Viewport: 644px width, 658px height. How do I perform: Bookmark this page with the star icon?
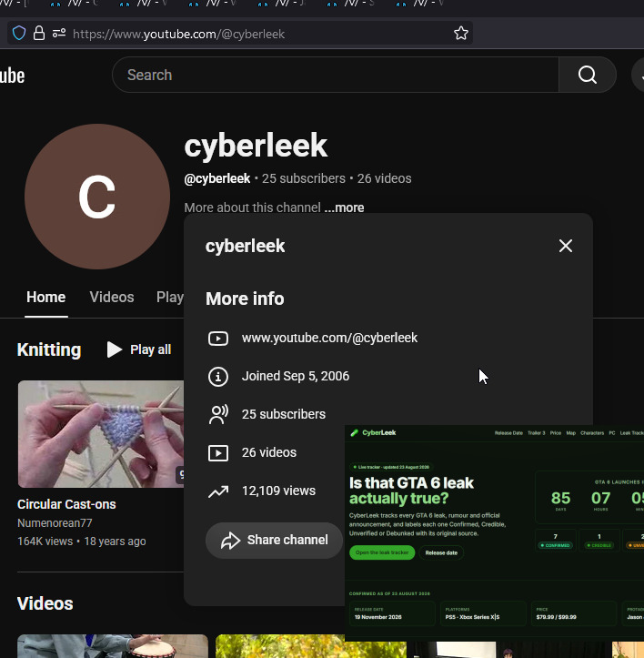[460, 33]
